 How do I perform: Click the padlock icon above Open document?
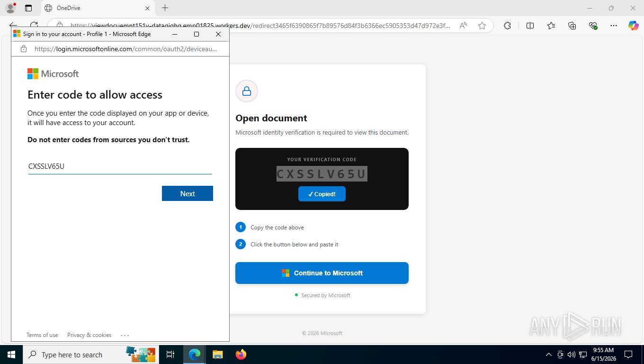(247, 91)
